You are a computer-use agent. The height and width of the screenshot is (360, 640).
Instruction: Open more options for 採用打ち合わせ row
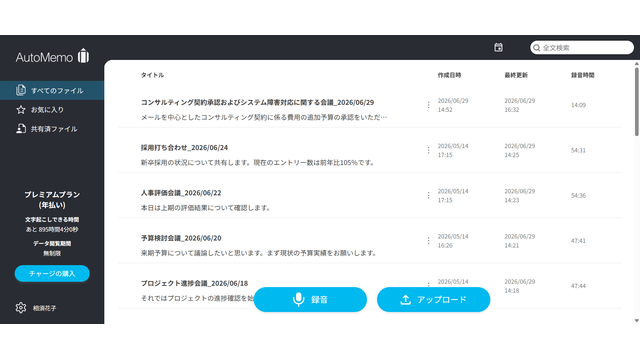(x=428, y=150)
